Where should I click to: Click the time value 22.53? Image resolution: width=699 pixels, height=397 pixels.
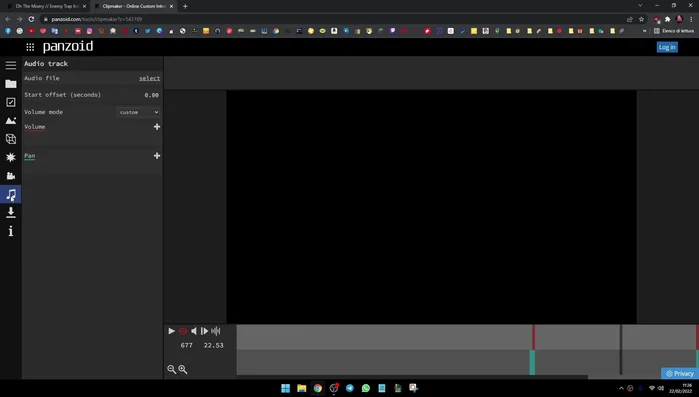(x=214, y=345)
